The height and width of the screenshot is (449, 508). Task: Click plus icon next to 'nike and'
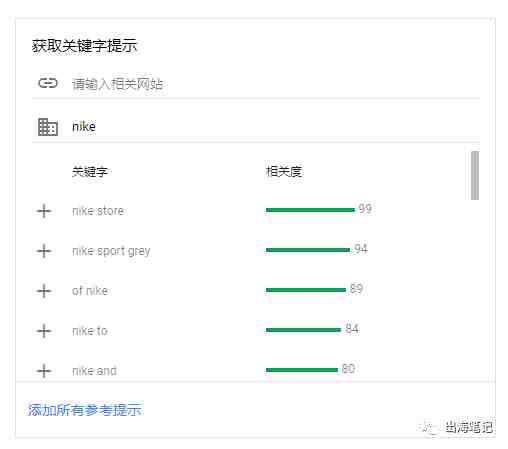click(44, 371)
